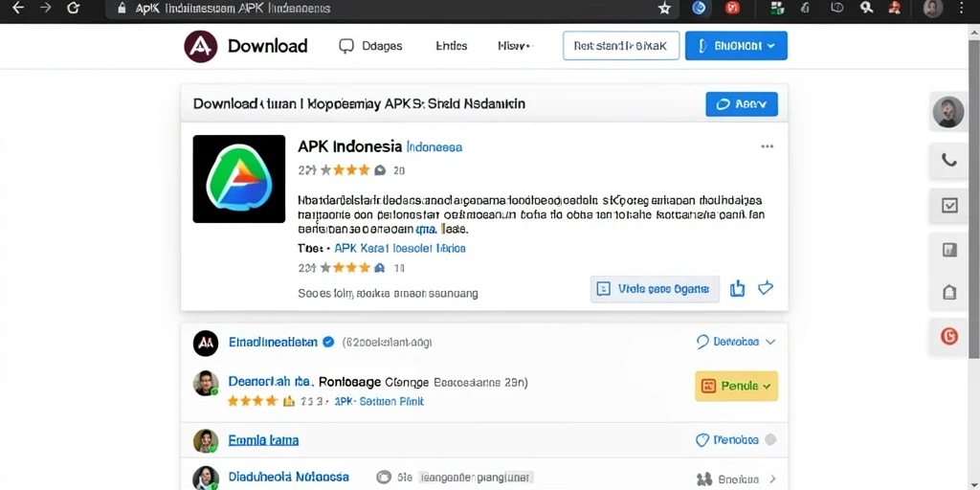The height and width of the screenshot is (490, 980).
Task: Click the avatar next to Eomla kama
Action: click(x=206, y=440)
